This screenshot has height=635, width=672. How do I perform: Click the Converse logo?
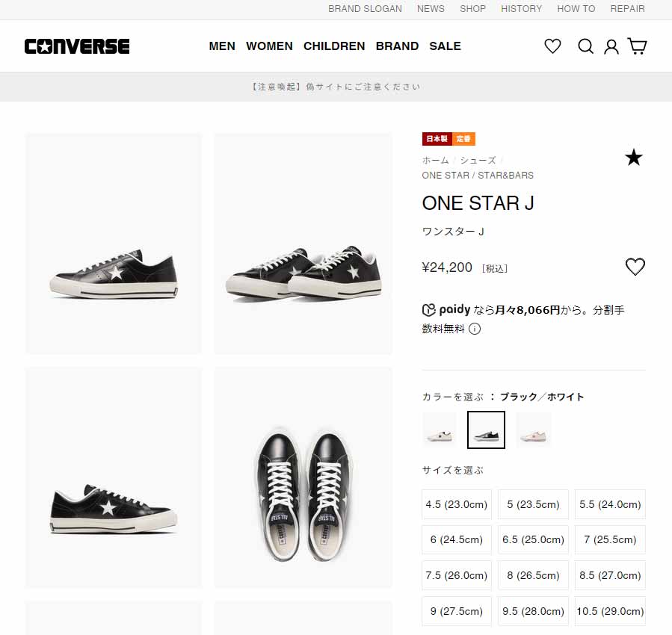[77, 46]
